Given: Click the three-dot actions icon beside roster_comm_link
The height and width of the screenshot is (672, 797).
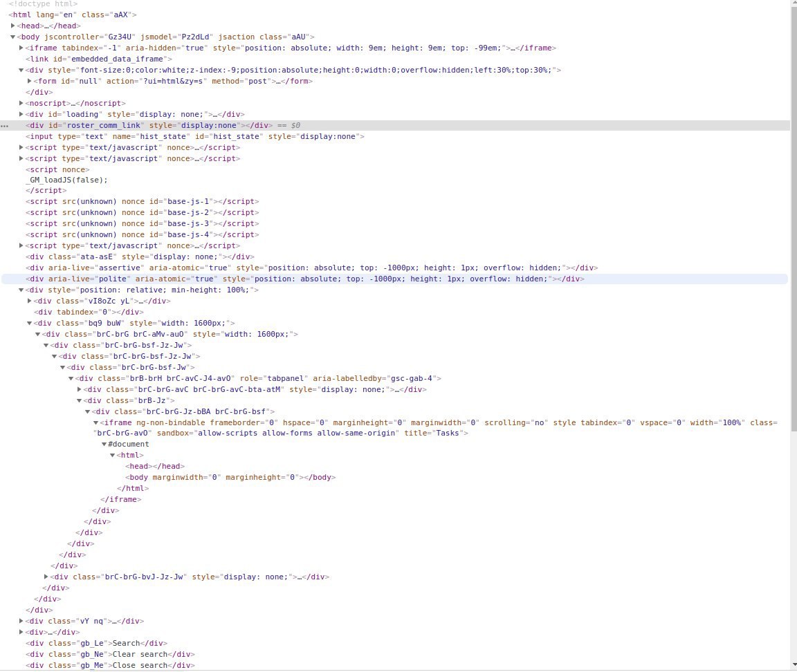Looking at the screenshot, I should coord(5,126).
